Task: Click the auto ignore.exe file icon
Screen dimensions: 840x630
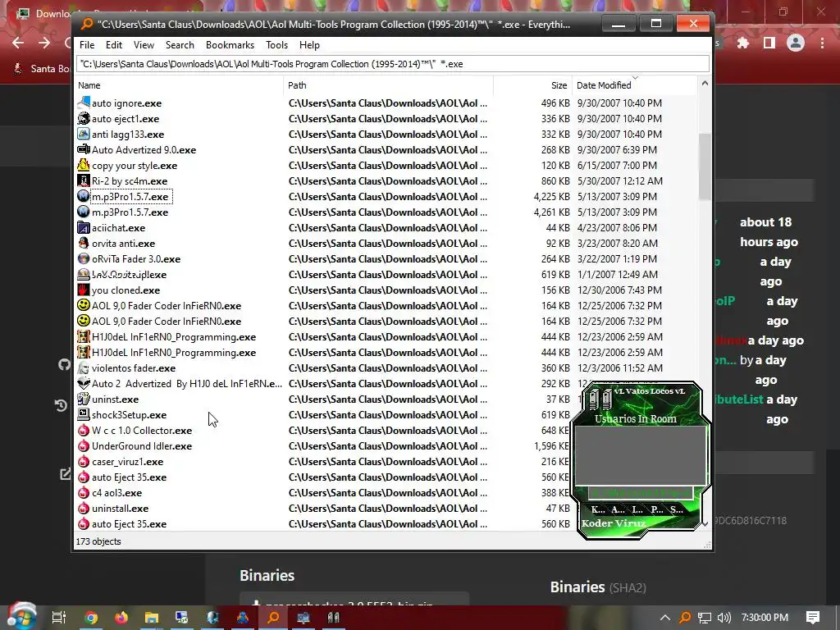Action: click(x=84, y=103)
